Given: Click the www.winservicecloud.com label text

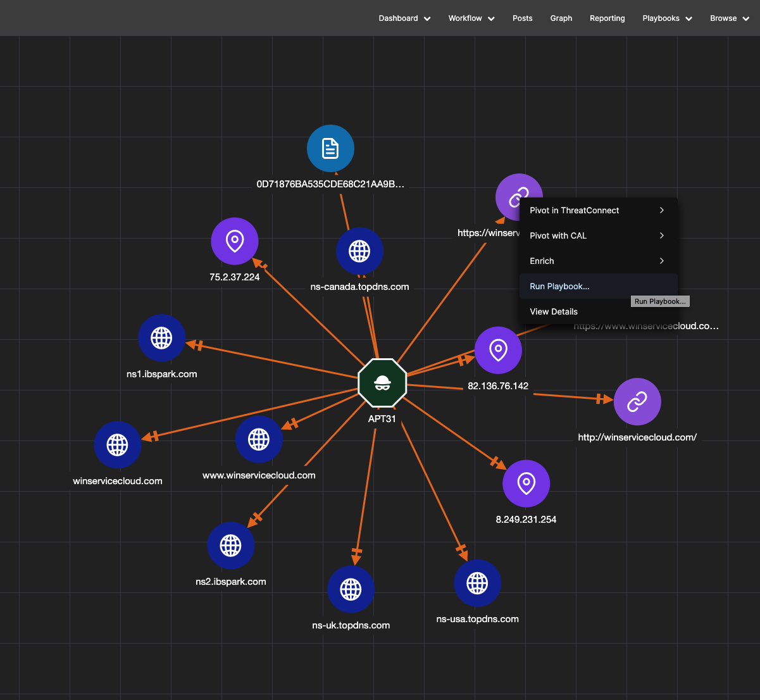Looking at the screenshot, I should [x=259, y=475].
